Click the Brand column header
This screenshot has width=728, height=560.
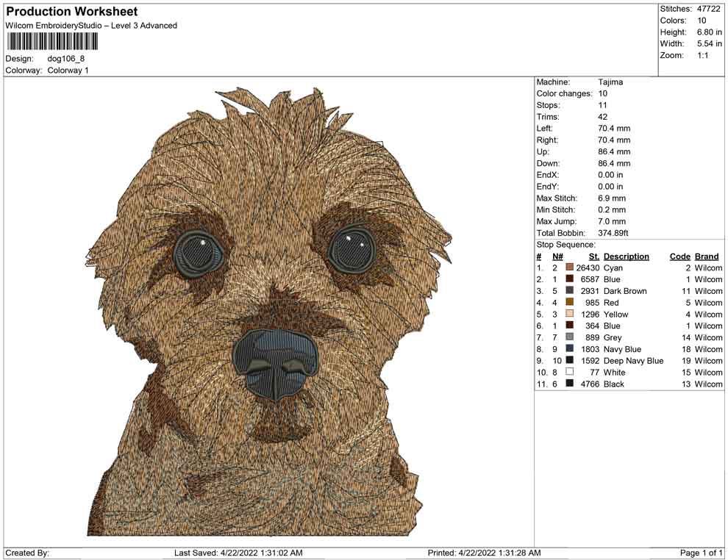point(706,256)
